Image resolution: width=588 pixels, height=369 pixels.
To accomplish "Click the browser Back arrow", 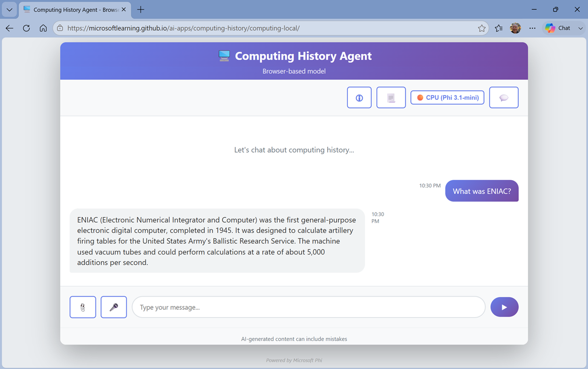I will coord(9,28).
